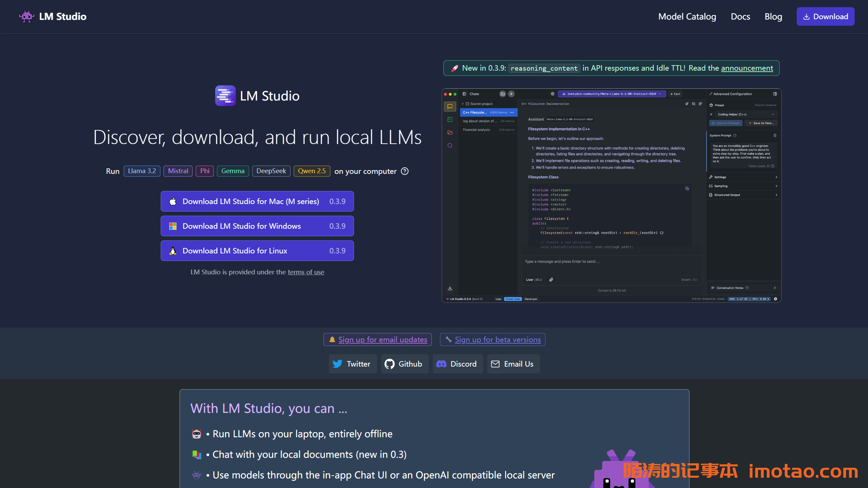Image resolution: width=868 pixels, height=488 pixels.
Task: Open the Downloads icon at bottom left
Action: point(450,288)
